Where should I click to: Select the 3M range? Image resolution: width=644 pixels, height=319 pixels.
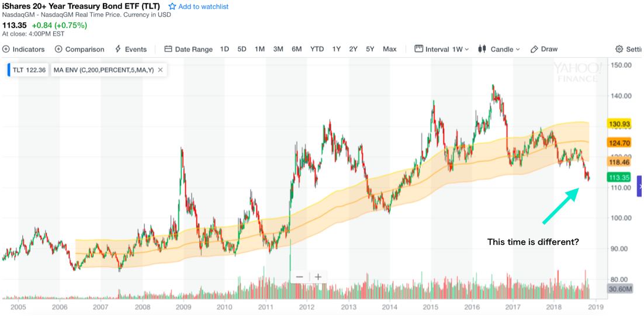279,49
